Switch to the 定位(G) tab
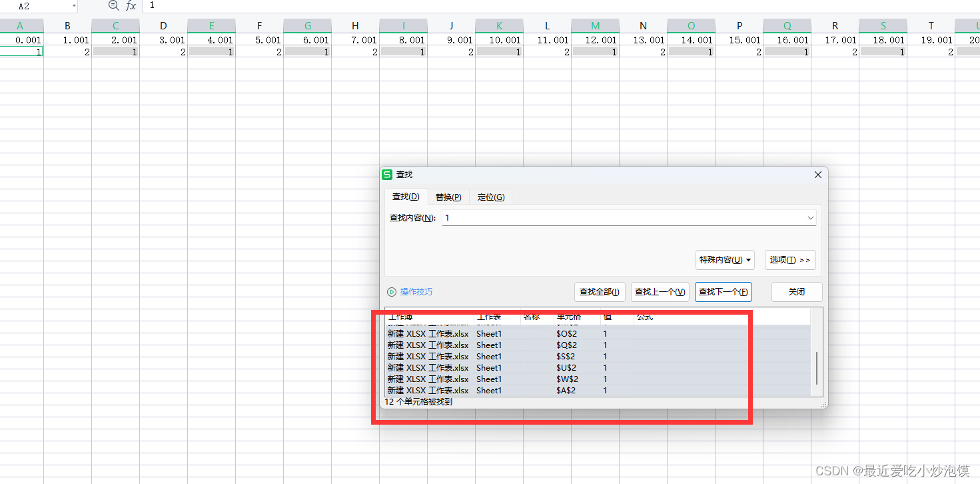Viewport: 980px width, 484px height. (x=491, y=197)
